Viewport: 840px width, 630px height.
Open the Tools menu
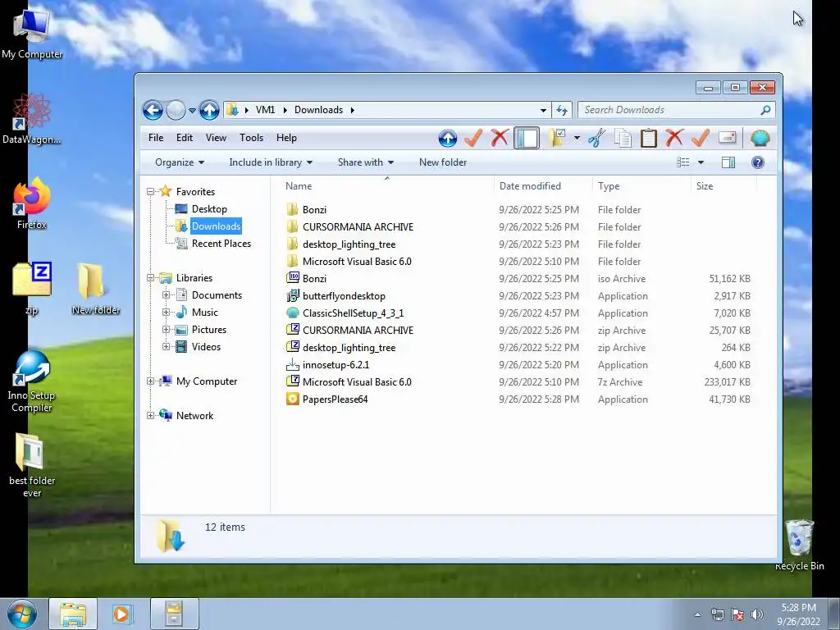pyautogui.click(x=251, y=138)
